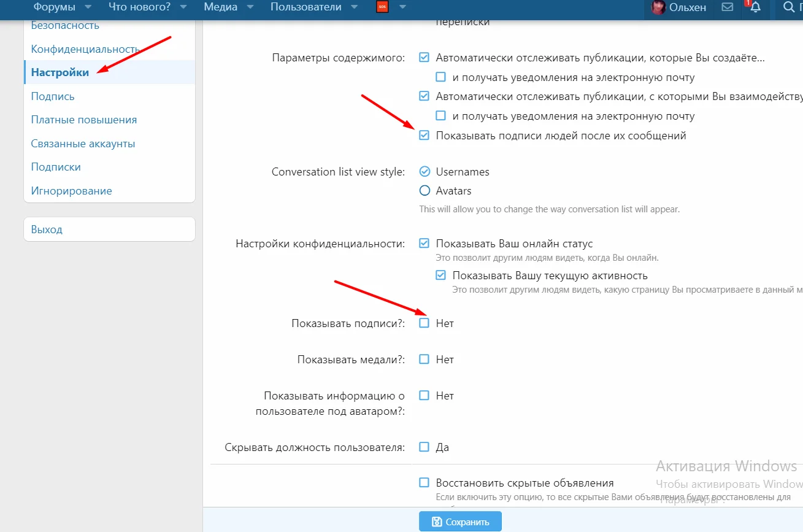Image resolution: width=803 pixels, height=532 pixels.
Task: Open the notifications bell icon
Action: click(755, 7)
